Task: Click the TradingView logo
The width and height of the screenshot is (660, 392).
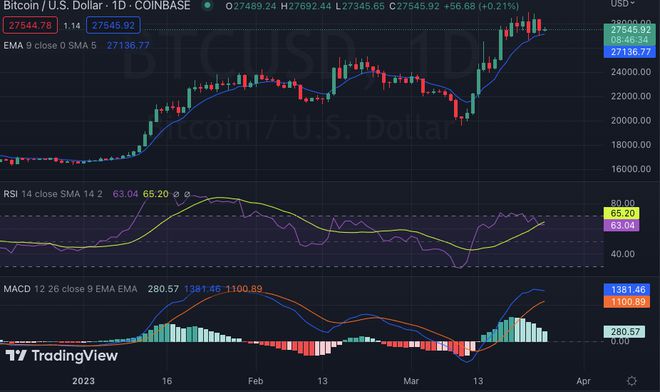Action: pos(62,356)
